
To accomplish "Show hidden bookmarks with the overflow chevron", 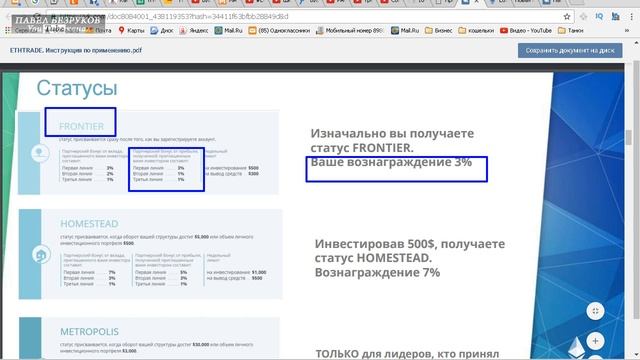I will click(627, 31).
